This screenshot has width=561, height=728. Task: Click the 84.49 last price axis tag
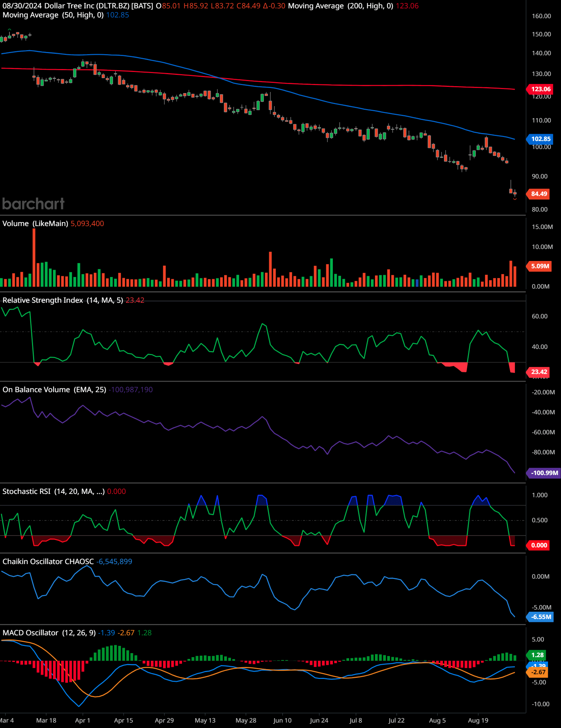pos(538,194)
